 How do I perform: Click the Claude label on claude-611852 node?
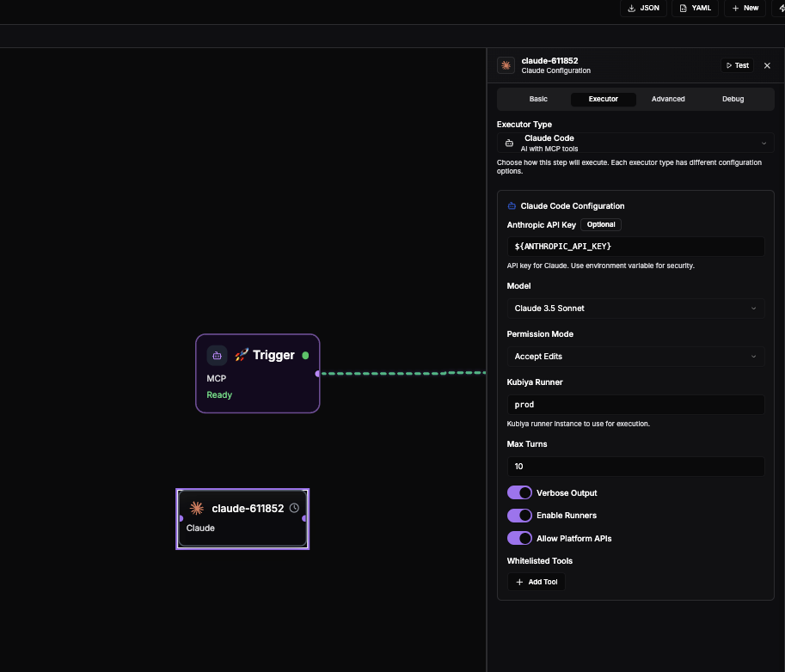pyautogui.click(x=200, y=528)
